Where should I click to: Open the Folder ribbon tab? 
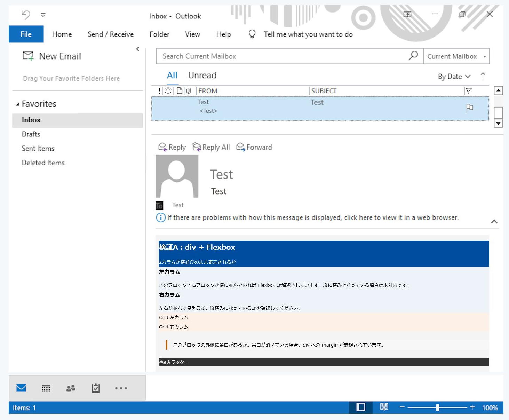coord(159,34)
